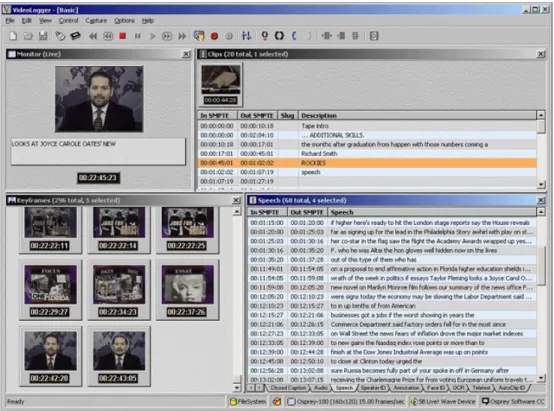Click the blue mark-in bracket icon
This screenshot has width=554, height=411.
pyautogui.click(x=294, y=36)
